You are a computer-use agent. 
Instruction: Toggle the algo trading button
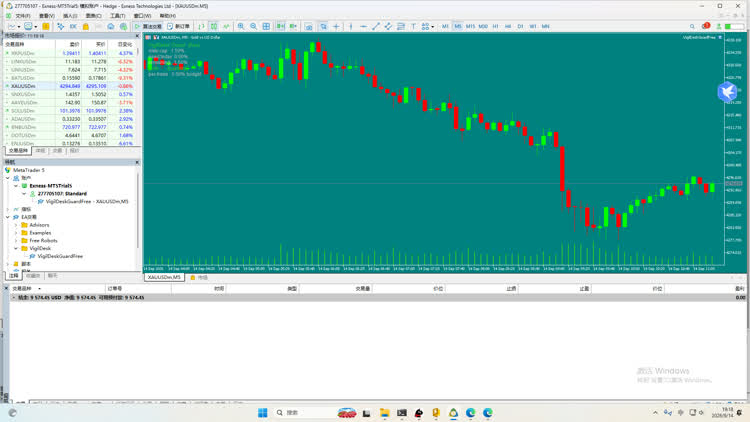[x=148, y=26]
